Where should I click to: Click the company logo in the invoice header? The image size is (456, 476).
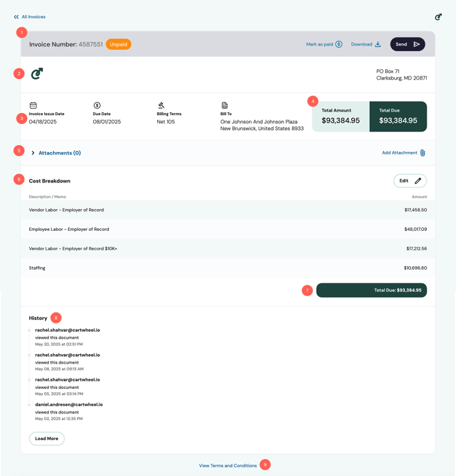pos(37,74)
